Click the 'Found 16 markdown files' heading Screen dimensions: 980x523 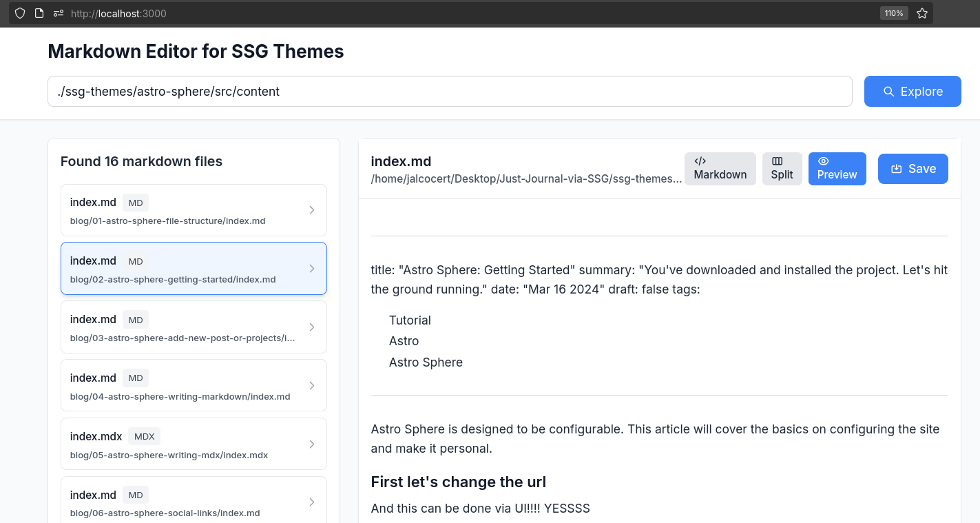click(x=141, y=161)
